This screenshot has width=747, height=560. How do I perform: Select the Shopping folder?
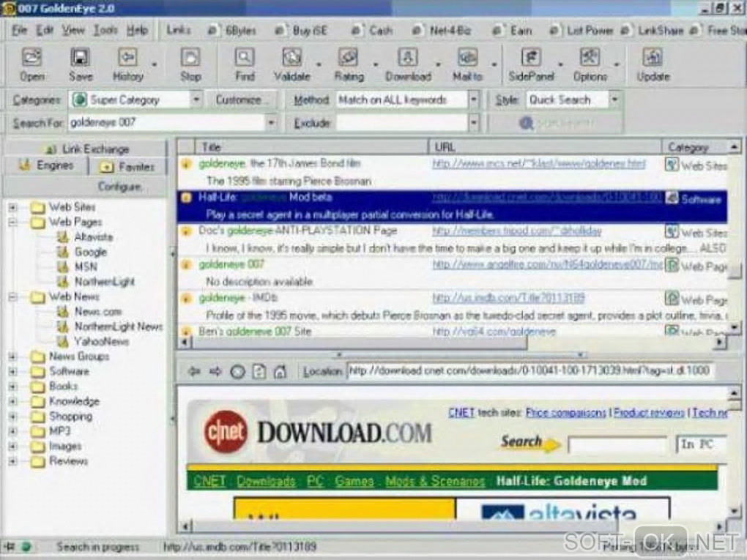pyautogui.click(x=70, y=417)
